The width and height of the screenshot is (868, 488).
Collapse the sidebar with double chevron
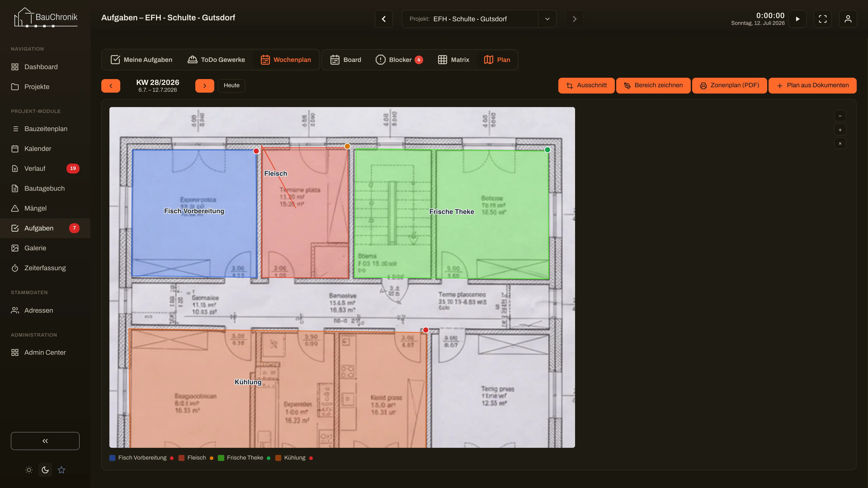(45, 441)
